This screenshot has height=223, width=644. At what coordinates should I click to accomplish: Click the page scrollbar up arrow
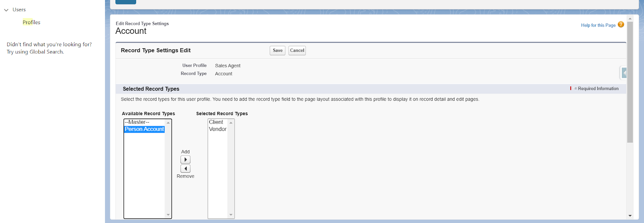[x=630, y=18]
